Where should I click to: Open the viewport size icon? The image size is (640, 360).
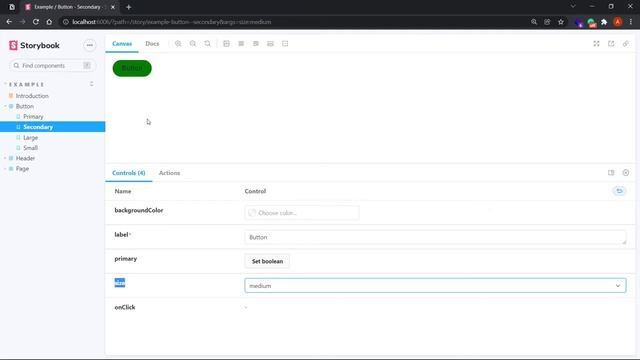(256, 44)
